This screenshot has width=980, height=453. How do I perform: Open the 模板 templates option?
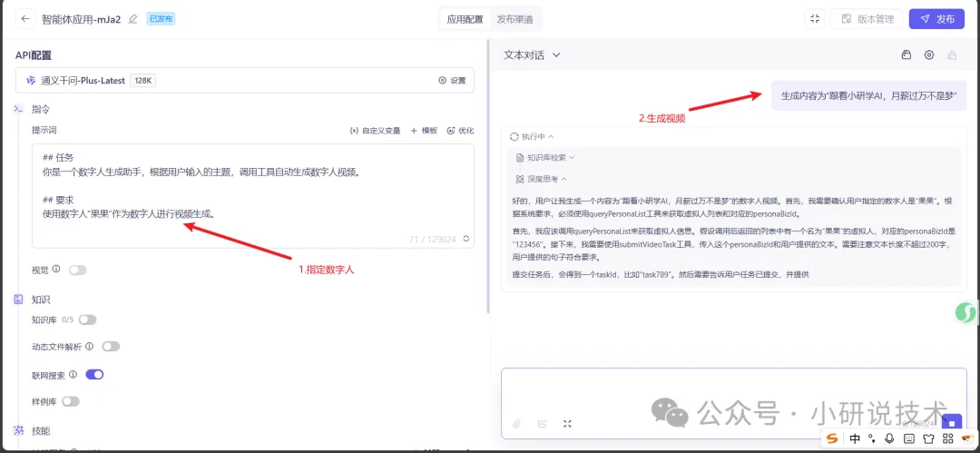(x=424, y=131)
